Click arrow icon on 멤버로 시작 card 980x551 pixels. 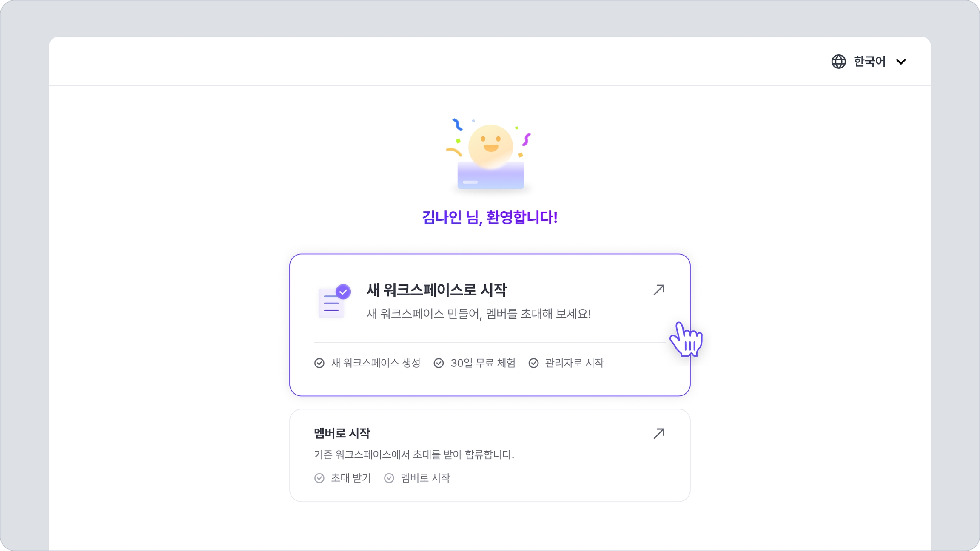[659, 433]
